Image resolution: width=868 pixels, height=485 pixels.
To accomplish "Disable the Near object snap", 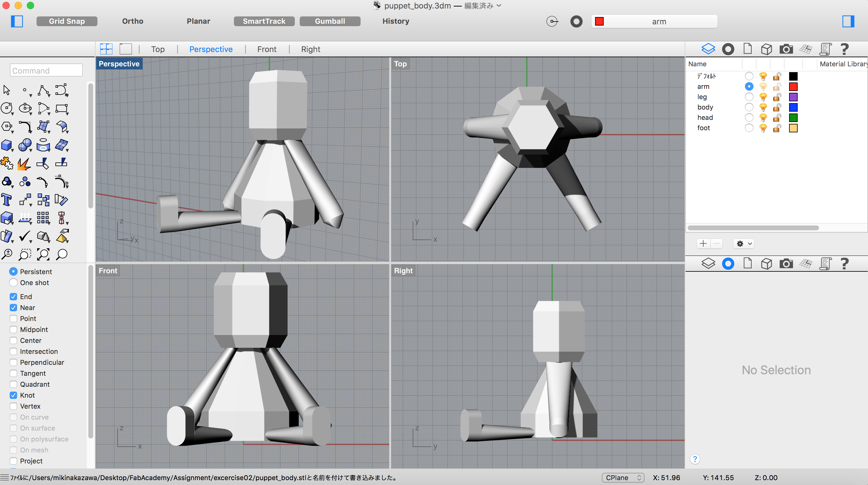I will click(x=13, y=308).
